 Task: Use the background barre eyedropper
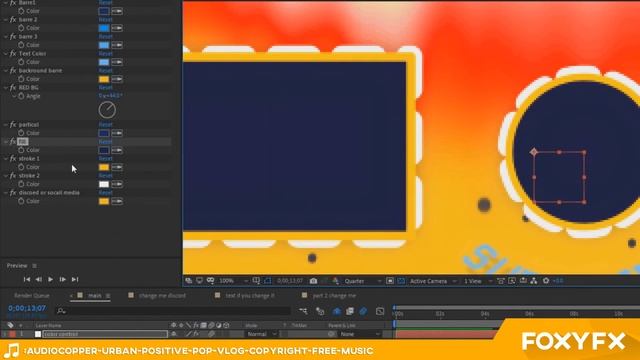[x=117, y=79]
